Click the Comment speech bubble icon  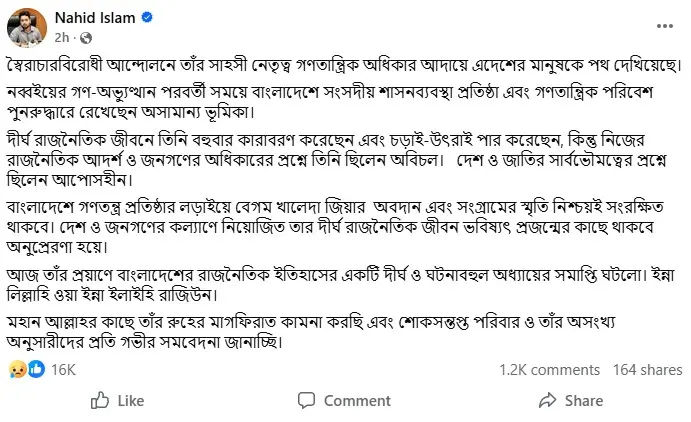click(x=305, y=400)
